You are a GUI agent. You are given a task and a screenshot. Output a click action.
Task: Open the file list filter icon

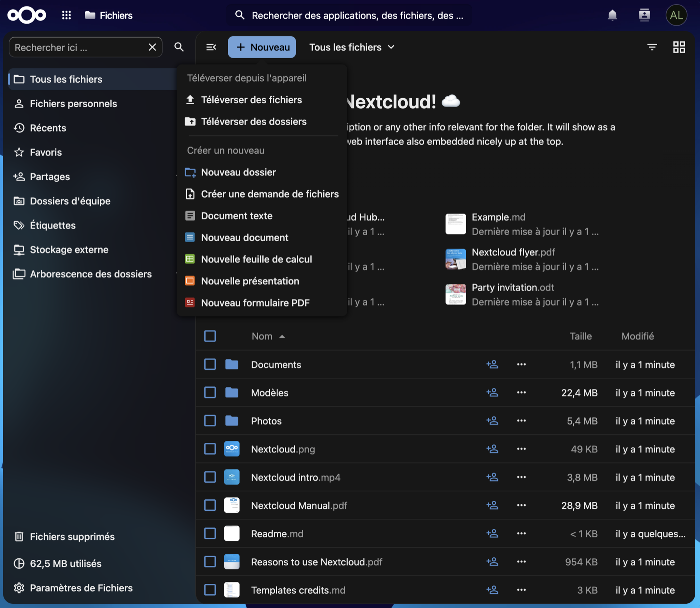point(652,47)
